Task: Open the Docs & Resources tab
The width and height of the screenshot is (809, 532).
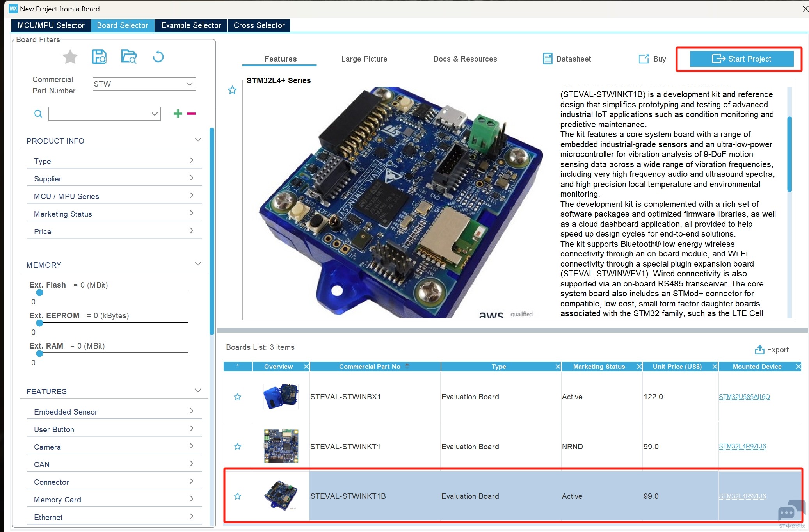Action: tap(465, 59)
